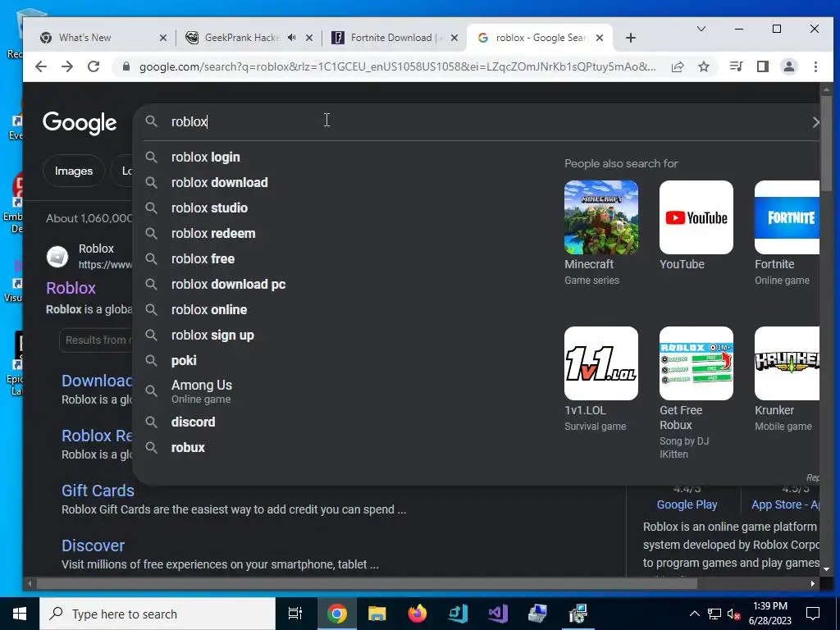Open the Google Play rating link
The height and width of the screenshot is (630, 840).
(x=687, y=504)
